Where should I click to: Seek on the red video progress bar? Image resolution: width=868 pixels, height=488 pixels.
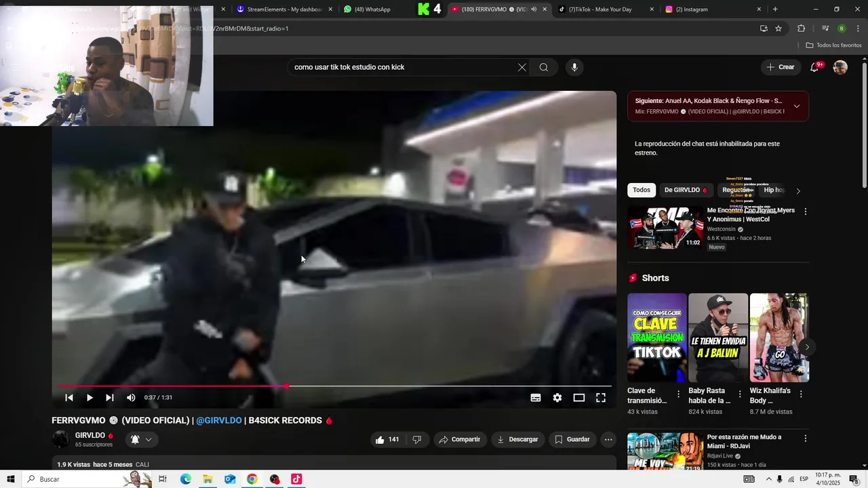click(x=334, y=386)
